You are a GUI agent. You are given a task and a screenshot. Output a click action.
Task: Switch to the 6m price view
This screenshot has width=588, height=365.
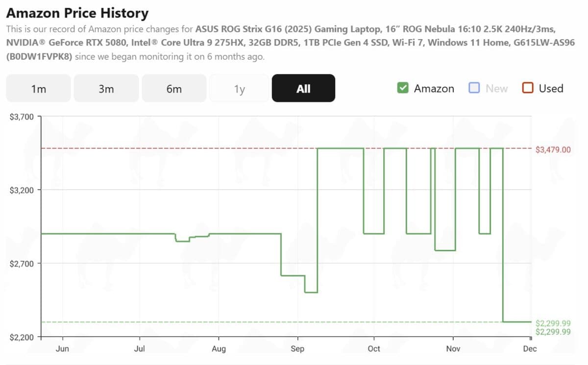tap(174, 88)
